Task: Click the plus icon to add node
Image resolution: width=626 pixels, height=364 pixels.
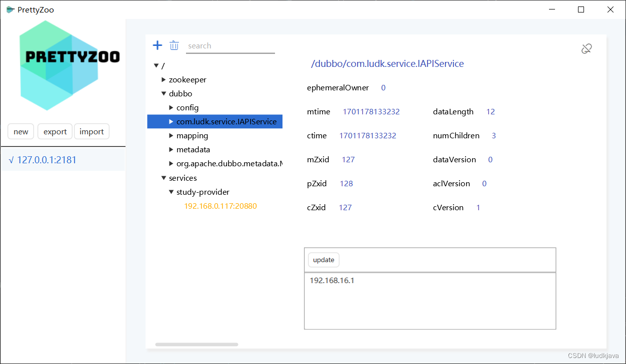Action: [x=157, y=45]
